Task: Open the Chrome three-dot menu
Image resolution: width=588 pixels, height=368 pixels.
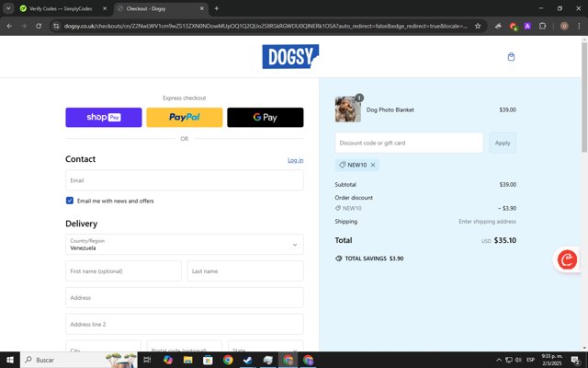Action: [579, 26]
